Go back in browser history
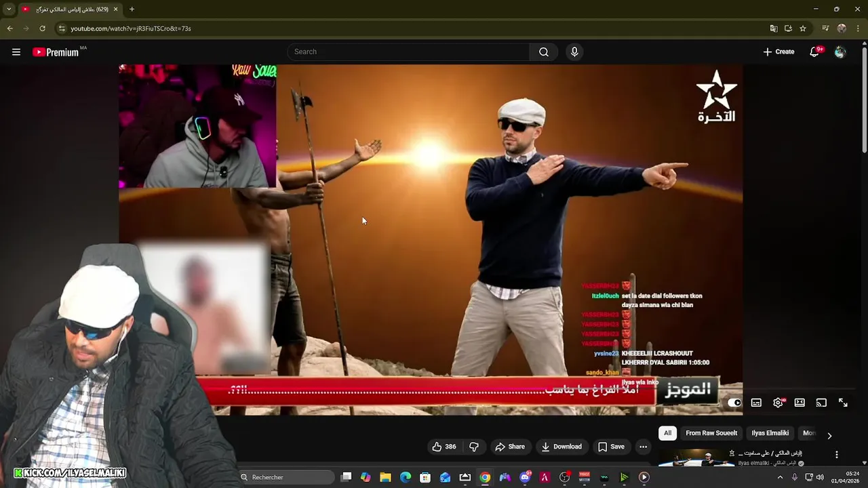This screenshot has height=488, width=868. [x=9, y=28]
